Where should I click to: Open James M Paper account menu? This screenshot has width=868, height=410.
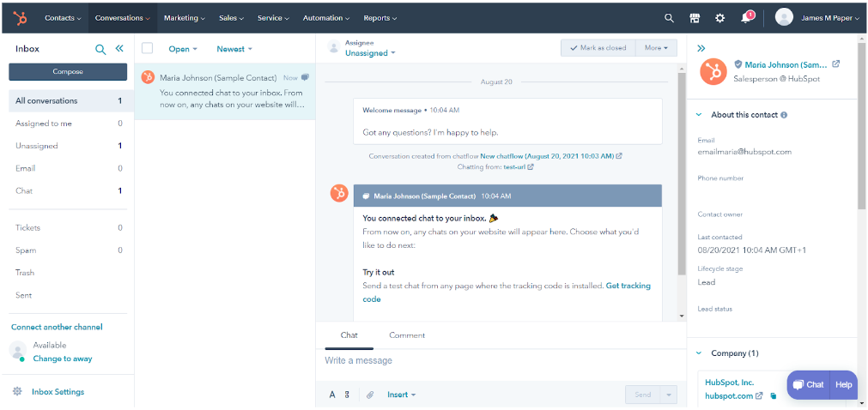[x=830, y=18]
